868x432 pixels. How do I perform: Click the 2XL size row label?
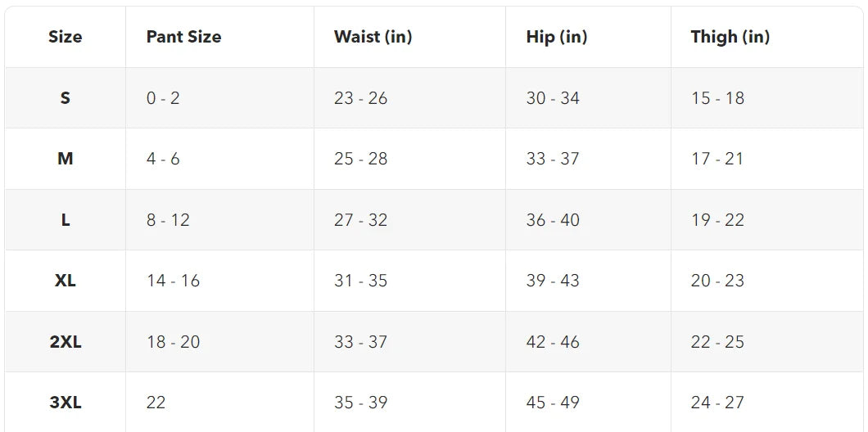65,342
